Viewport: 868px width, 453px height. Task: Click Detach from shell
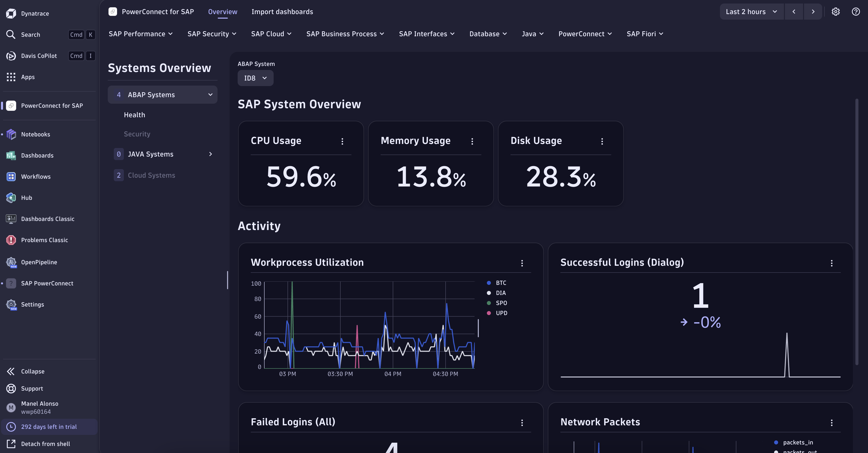pyautogui.click(x=45, y=444)
